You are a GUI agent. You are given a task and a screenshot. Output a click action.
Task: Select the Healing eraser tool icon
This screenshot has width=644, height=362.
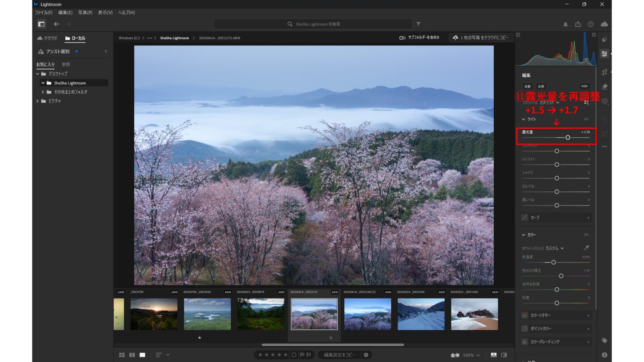pos(605,87)
